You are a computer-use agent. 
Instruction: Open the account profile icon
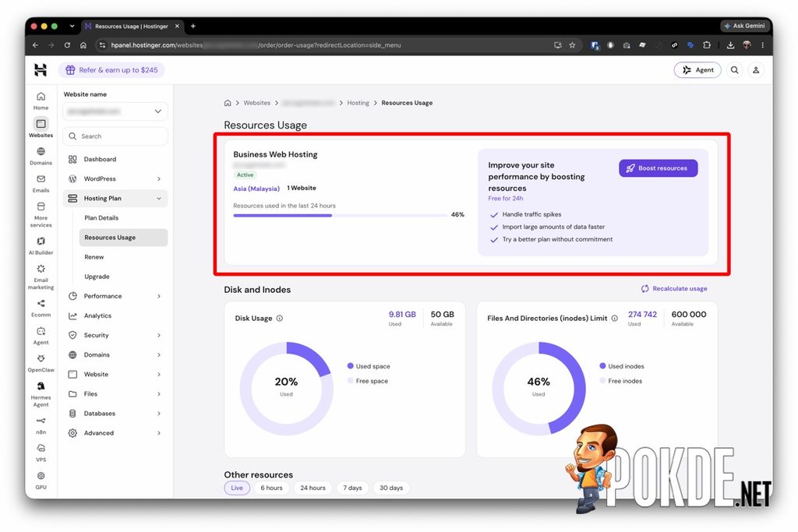(x=756, y=70)
